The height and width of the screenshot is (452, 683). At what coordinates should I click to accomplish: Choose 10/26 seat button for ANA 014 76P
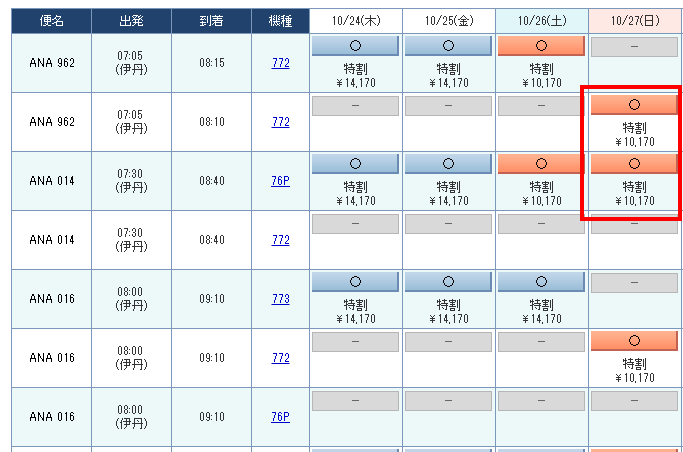(x=541, y=164)
